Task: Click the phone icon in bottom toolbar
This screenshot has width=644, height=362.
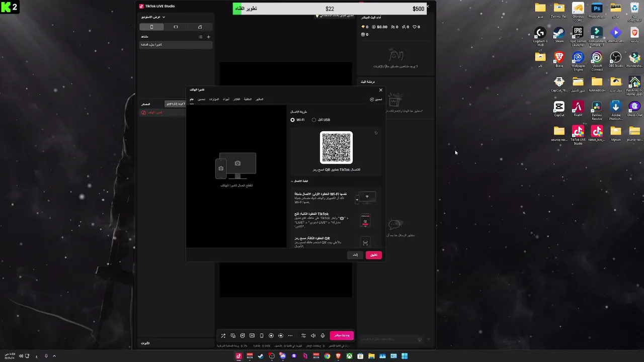Action: tap(262, 336)
